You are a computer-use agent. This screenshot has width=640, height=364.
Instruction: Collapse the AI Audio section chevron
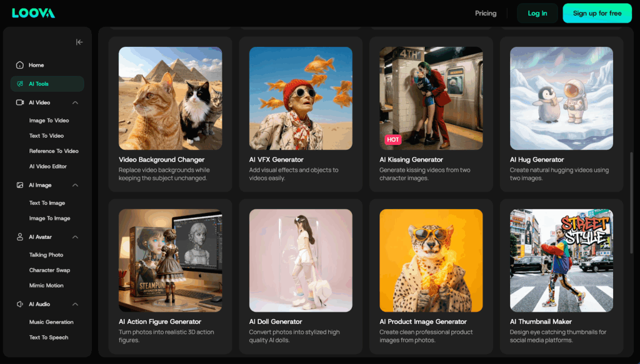75,304
